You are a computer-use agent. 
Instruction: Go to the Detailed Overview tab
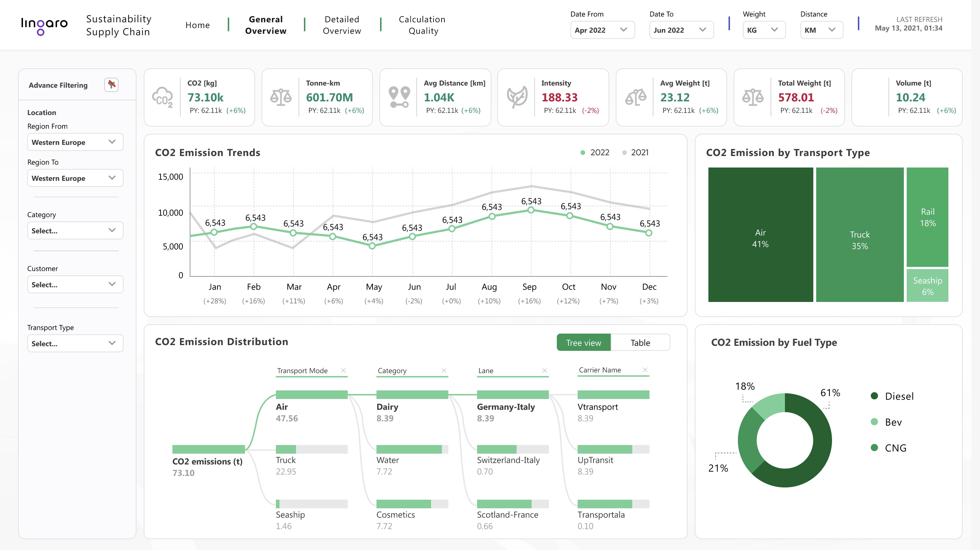[x=342, y=25]
